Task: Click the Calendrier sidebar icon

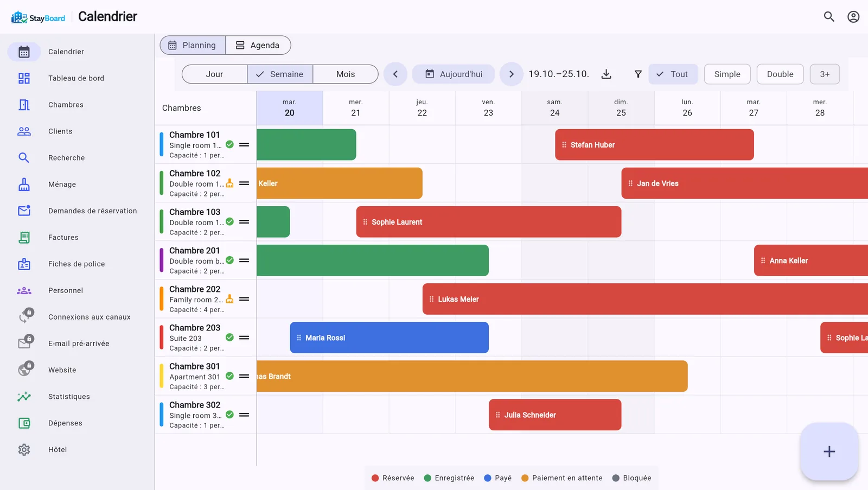Action: point(24,52)
